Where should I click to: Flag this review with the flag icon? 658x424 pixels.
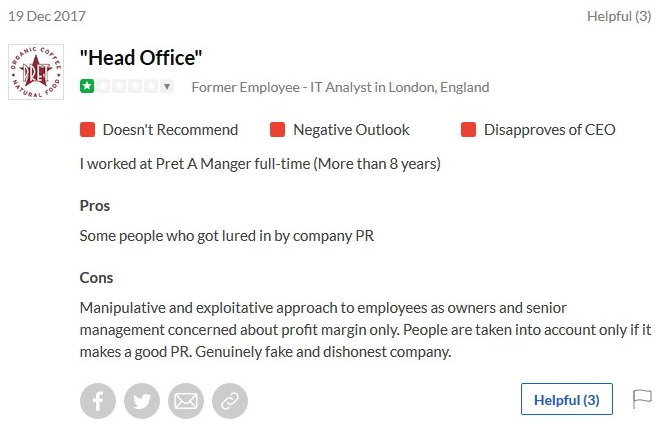point(641,399)
